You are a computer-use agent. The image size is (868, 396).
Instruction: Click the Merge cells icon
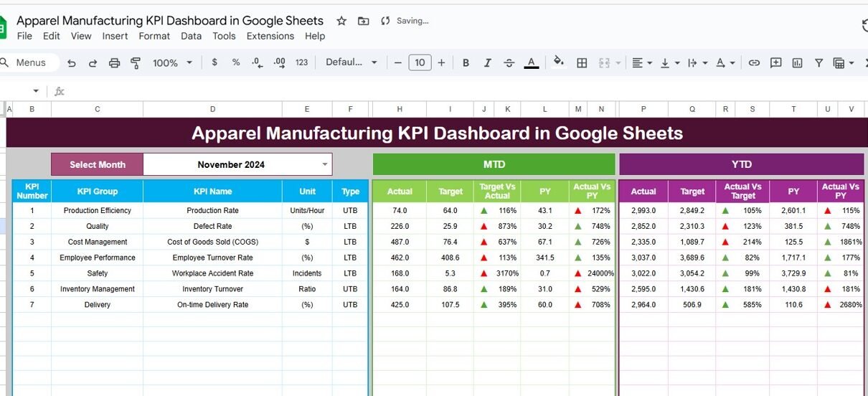point(603,62)
